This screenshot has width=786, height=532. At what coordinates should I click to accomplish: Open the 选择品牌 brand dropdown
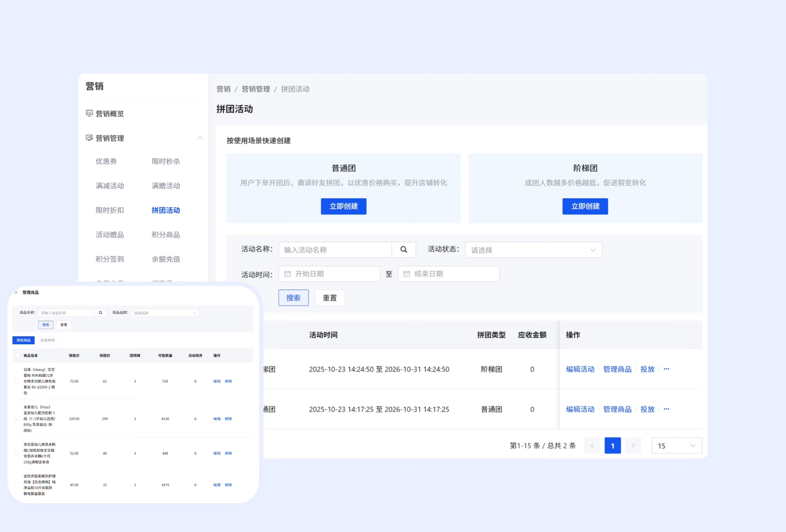pyautogui.click(x=165, y=312)
